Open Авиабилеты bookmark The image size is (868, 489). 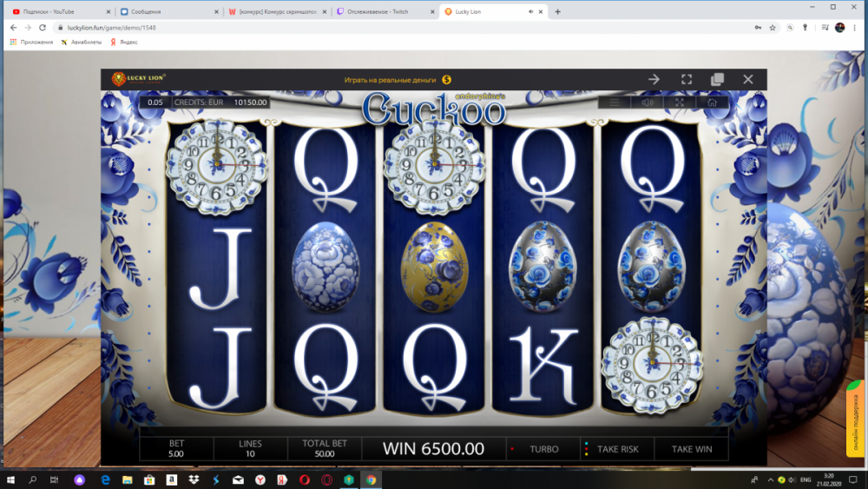pyautogui.click(x=82, y=42)
